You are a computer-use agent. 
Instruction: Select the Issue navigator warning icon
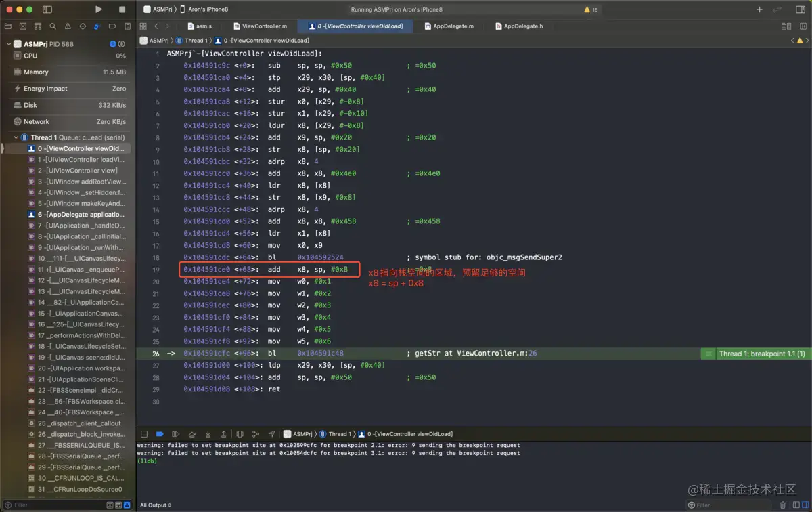coord(68,26)
